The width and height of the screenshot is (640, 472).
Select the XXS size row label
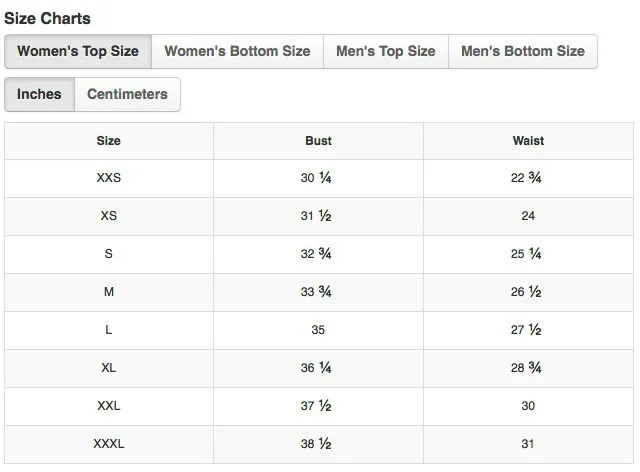(109, 178)
